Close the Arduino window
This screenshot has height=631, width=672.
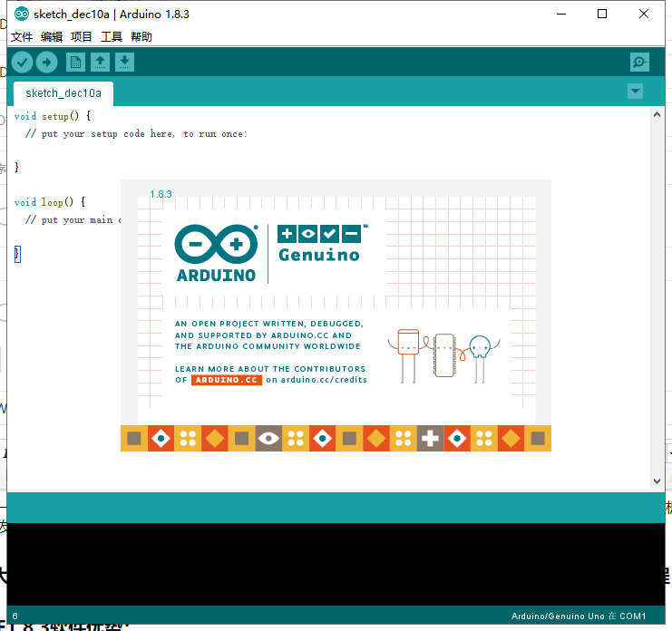[x=644, y=15]
